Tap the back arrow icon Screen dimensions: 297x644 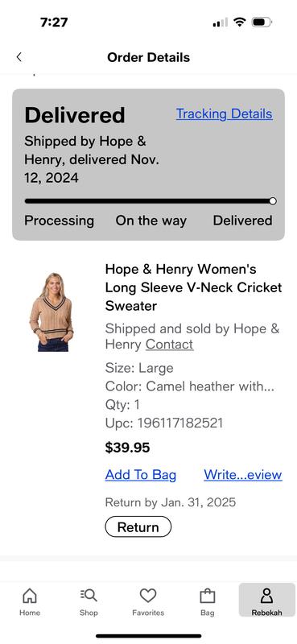click(19, 57)
